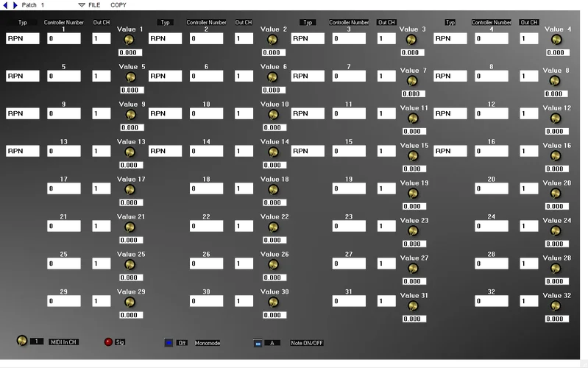Viewport: 588px width, 368px height.
Task: Click the Value 4 knob
Action: (x=556, y=40)
